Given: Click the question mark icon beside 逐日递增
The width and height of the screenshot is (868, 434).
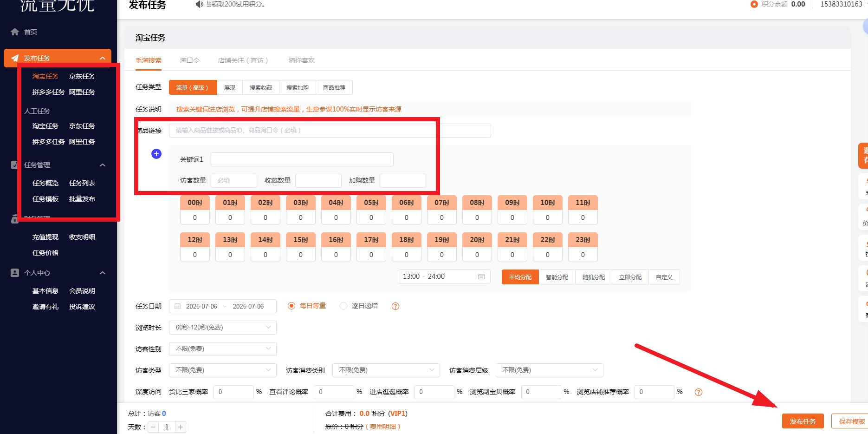Looking at the screenshot, I should pos(395,306).
